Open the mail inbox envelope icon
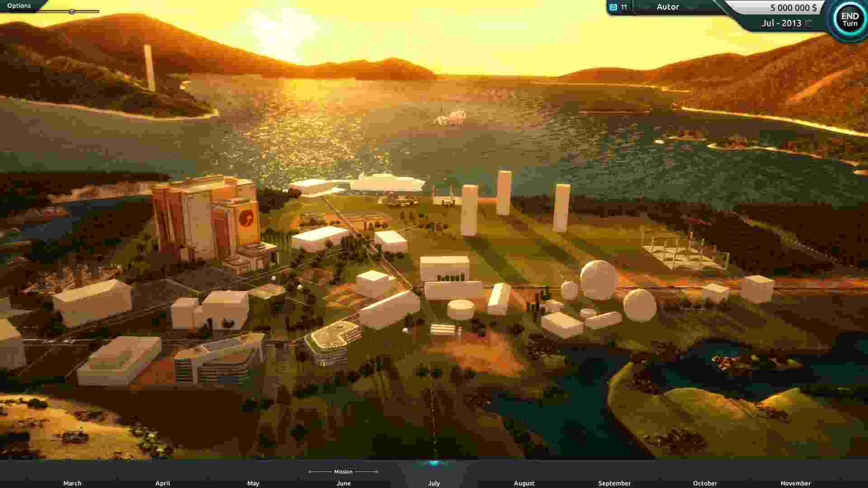Screen dimensions: 868x488 tap(613, 7)
